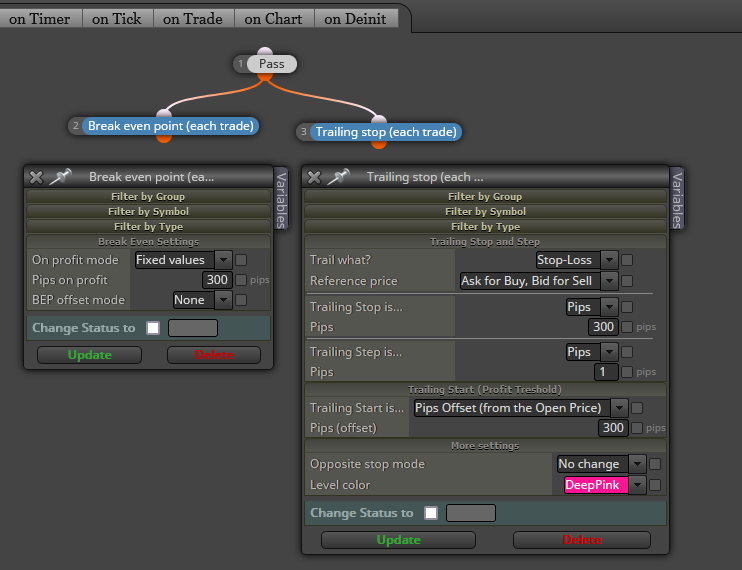Open the DeepPink Level color dropdown

pos(605,485)
